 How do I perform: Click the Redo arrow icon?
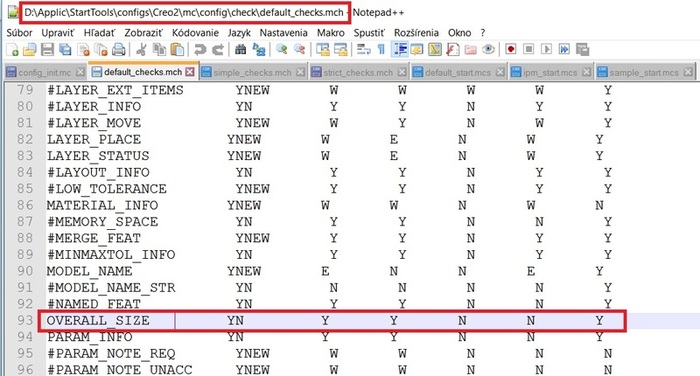[x=217, y=50]
